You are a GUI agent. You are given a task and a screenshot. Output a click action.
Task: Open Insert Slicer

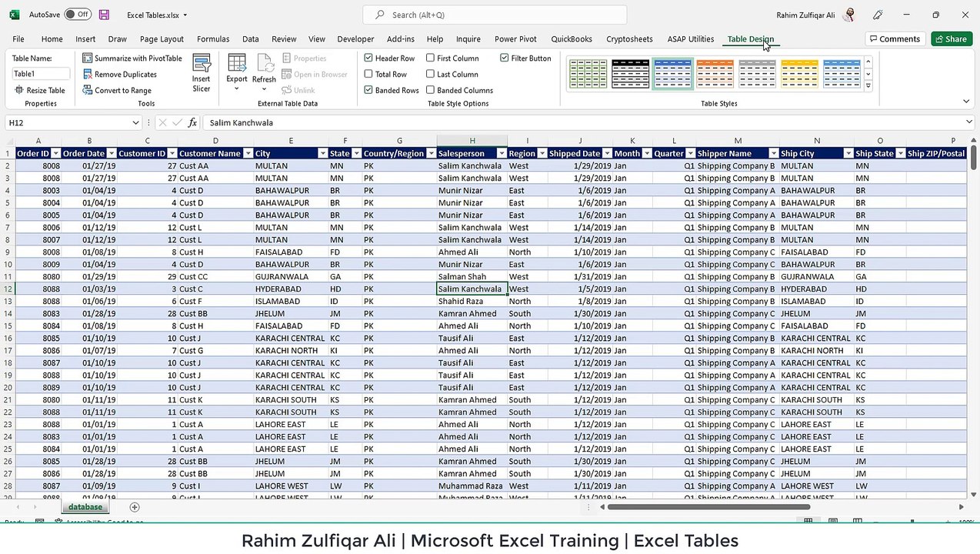point(202,73)
